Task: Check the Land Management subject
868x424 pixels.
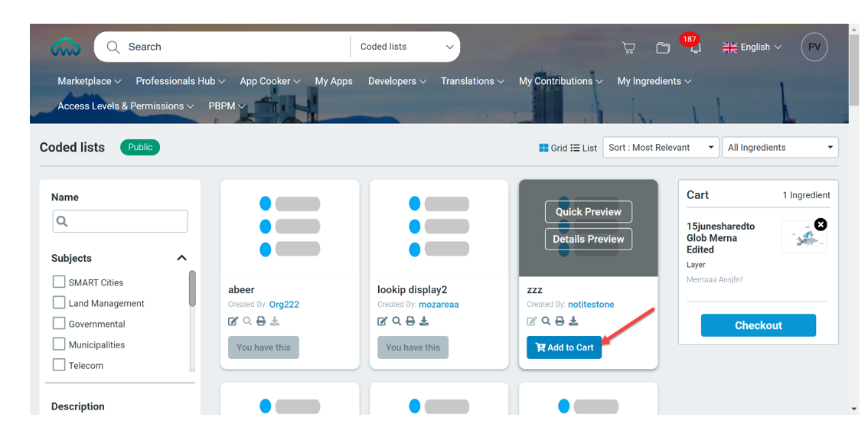Action: [x=59, y=303]
